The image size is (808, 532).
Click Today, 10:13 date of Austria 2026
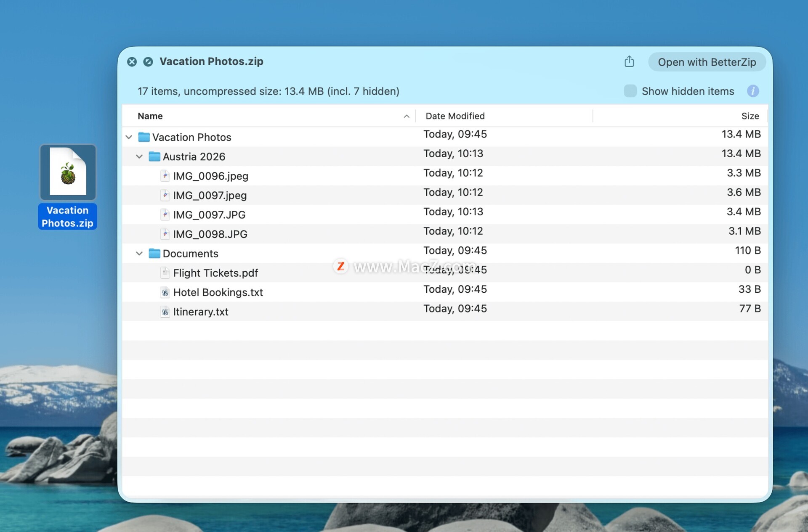coord(453,154)
